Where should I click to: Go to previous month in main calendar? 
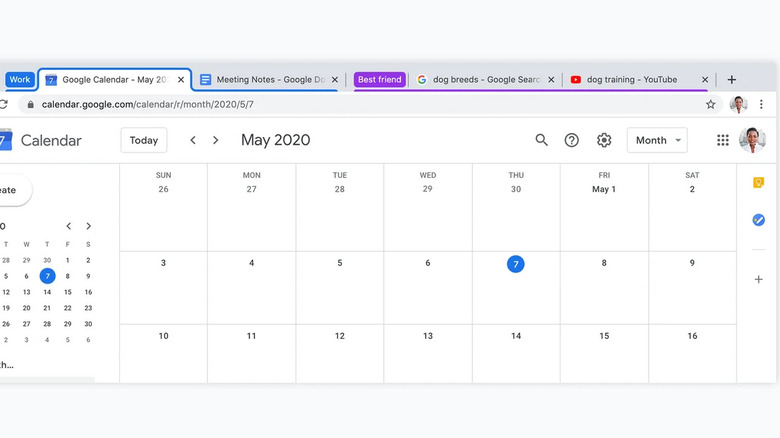click(x=193, y=140)
